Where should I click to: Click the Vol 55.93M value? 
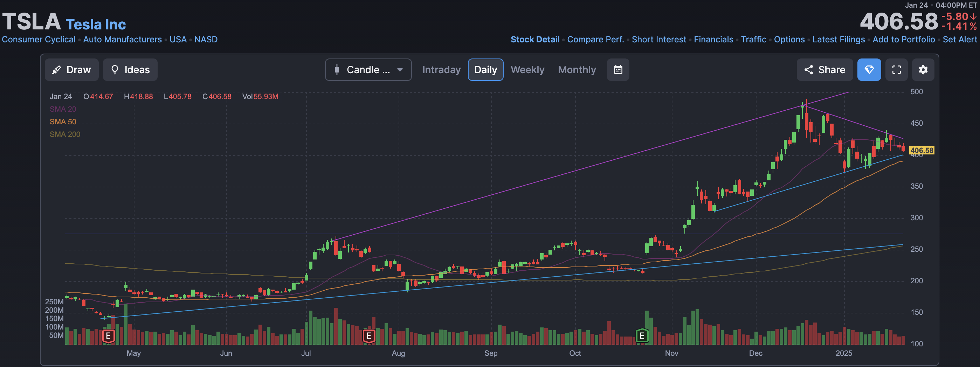tap(260, 97)
